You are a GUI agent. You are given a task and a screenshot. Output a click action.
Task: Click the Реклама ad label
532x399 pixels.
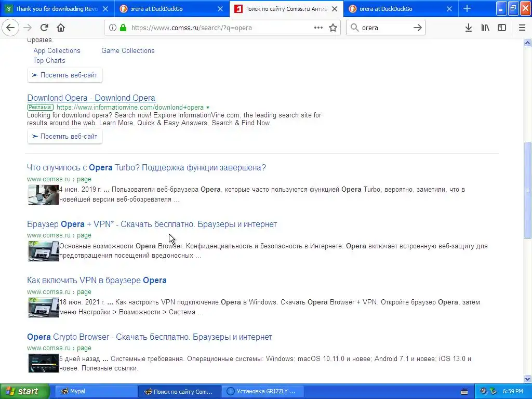(x=40, y=107)
